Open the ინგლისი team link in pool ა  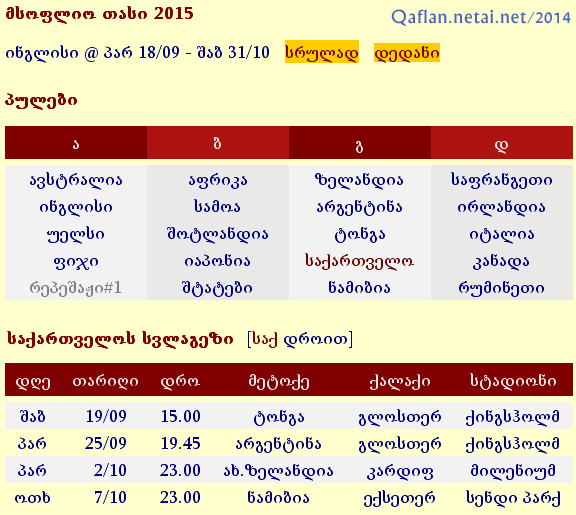click(x=76, y=207)
